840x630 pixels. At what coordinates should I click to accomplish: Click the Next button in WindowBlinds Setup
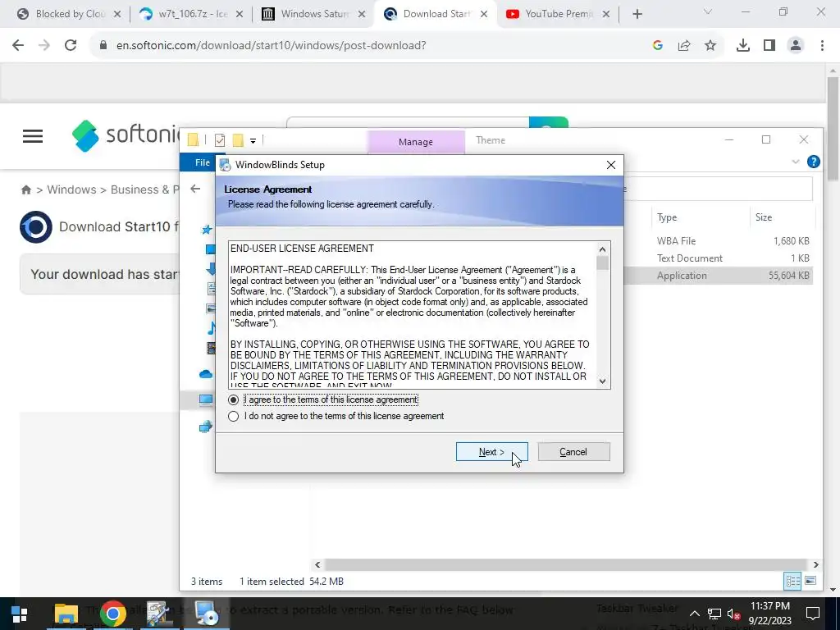tap(492, 452)
